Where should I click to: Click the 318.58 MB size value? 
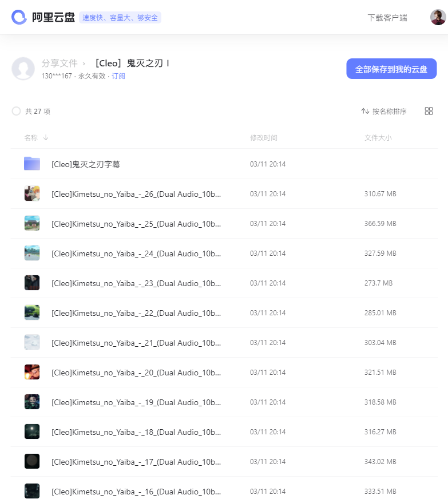pos(380,402)
